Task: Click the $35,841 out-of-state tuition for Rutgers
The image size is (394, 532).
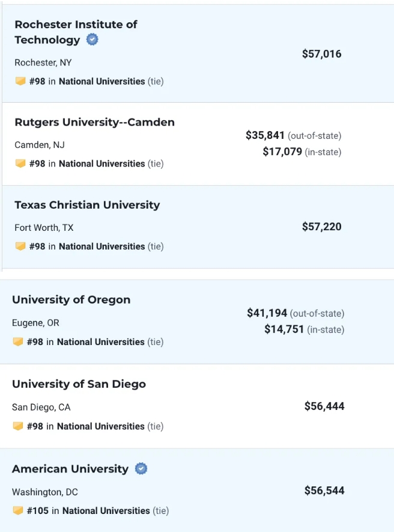Action: pyautogui.click(x=265, y=135)
